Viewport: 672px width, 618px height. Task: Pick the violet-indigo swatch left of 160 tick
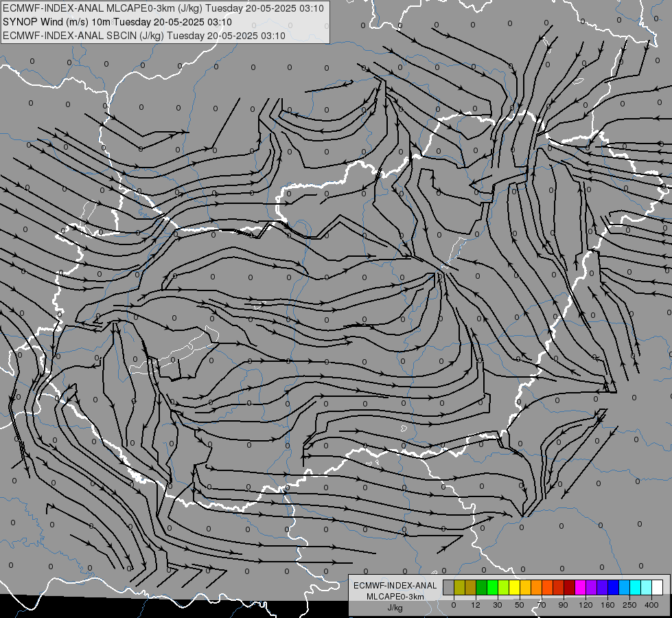tap(603, 587)
